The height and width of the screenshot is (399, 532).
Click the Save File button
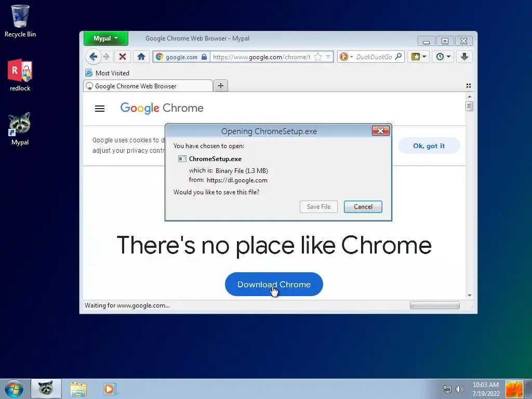318,207
